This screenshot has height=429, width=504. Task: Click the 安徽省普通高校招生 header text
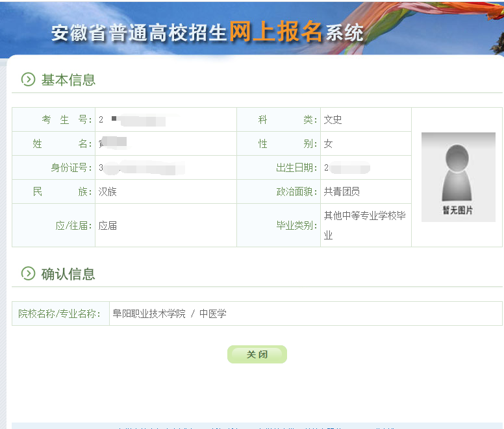pos(139,33)
